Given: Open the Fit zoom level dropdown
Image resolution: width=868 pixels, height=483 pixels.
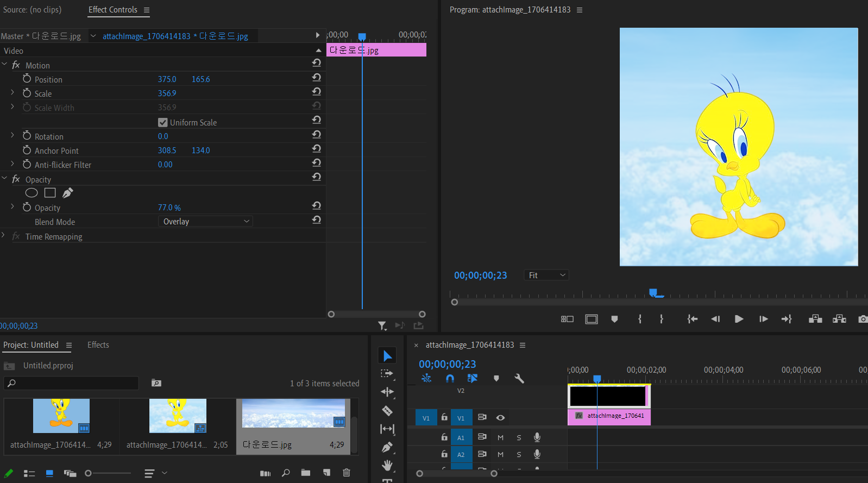Looking at the screenshot, I should click(x=546, y=275).
